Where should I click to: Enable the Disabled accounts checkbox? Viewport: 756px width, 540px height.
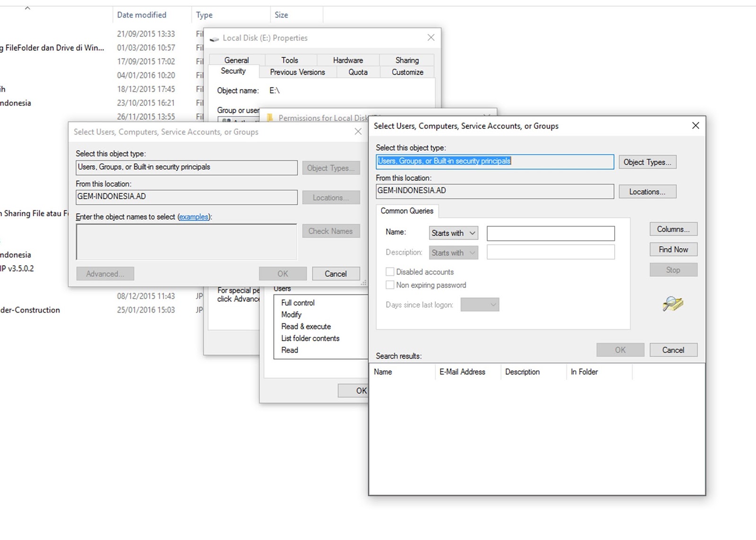tap(390, 272)
